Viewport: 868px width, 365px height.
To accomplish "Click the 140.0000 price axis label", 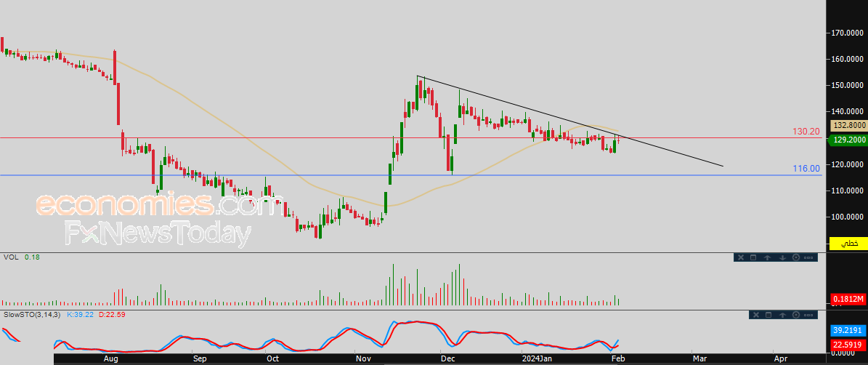I will tap(848, 111).
